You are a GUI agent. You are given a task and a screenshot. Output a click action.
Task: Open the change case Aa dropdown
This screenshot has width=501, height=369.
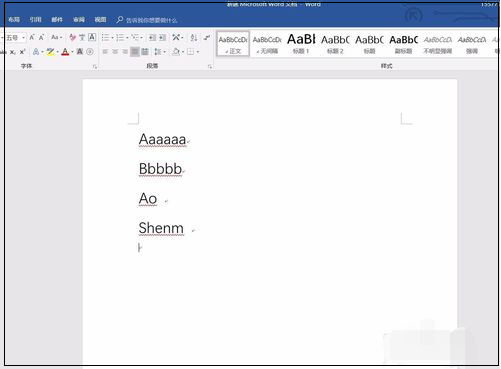(x=56, y=37)
